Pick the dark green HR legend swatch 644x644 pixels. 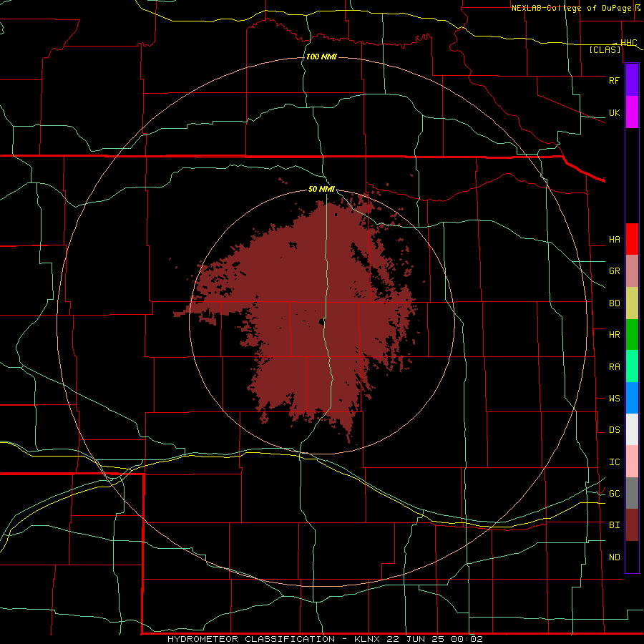pos(632,335)
